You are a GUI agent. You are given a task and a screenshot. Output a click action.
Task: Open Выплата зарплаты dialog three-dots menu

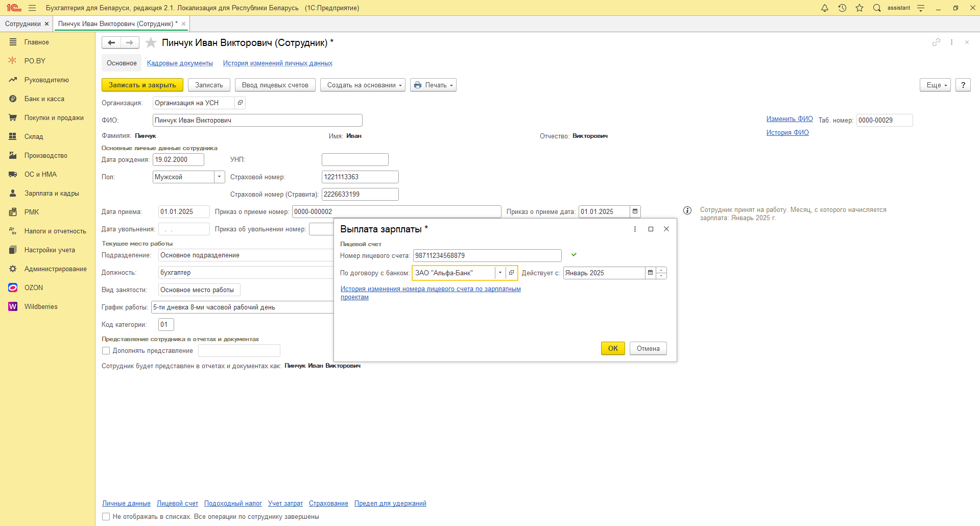[x=635, y=229]
